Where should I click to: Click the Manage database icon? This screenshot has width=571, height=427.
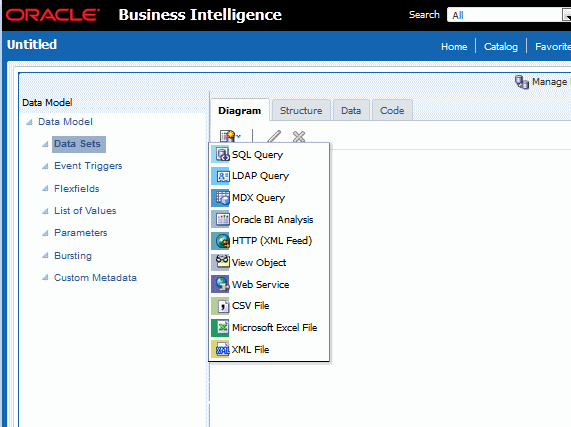pyautogui.click(x=521, y=82)
